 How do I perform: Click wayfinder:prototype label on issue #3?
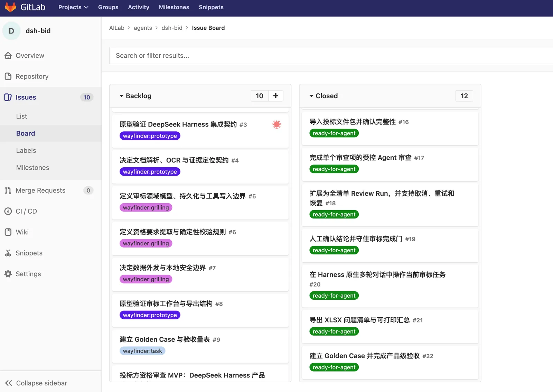(x=150, y=136)
